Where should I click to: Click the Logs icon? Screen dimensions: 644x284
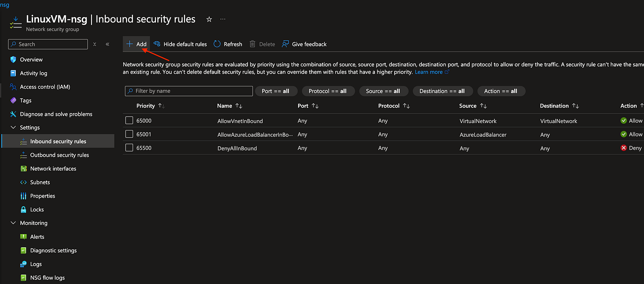[x=23, y=264]
